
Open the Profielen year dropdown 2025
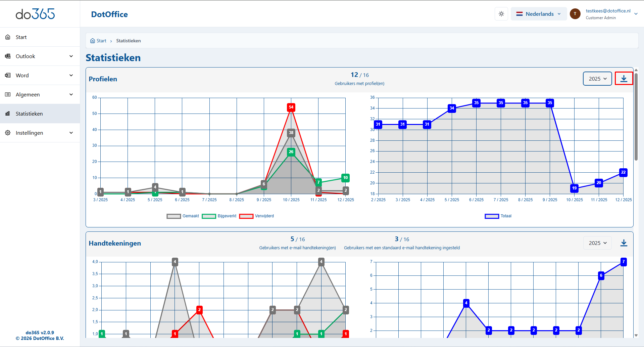[597, 79]
